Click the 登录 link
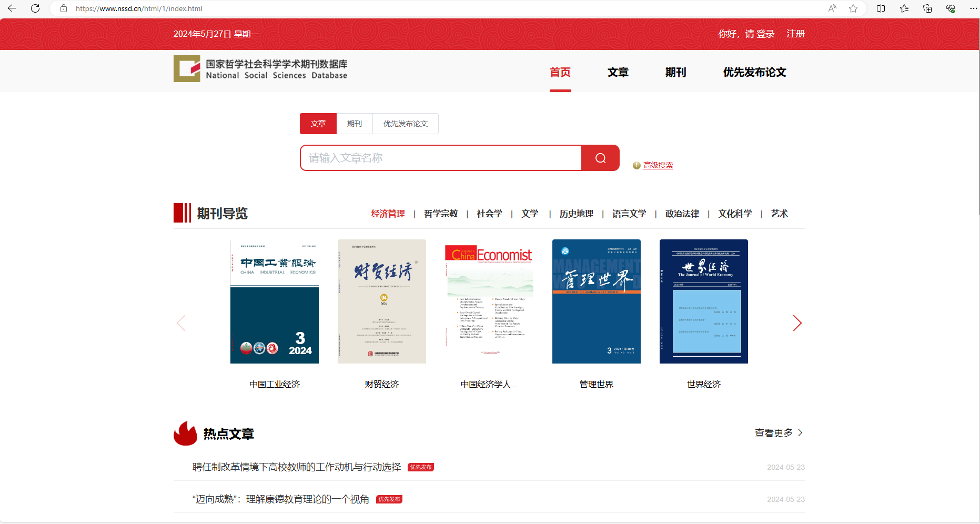Viewport: 980px width, 524px height. (765, 34)
